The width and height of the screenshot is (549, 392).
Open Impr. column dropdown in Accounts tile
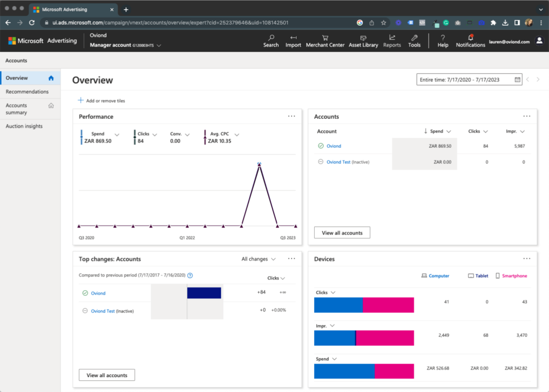coord(522,132)
